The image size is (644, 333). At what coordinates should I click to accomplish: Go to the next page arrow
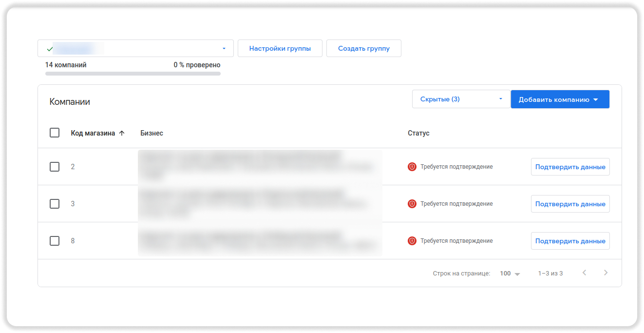(x=606, y=273)
